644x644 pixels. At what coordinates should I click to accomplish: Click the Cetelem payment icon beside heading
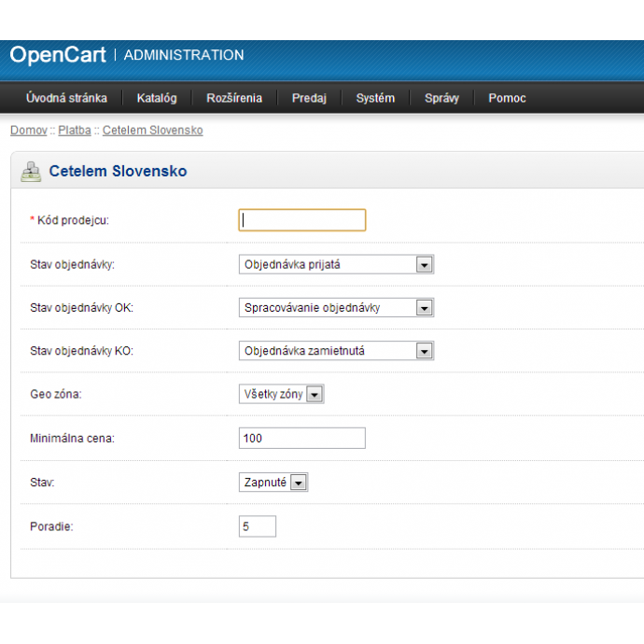click(x=31, y=172)
